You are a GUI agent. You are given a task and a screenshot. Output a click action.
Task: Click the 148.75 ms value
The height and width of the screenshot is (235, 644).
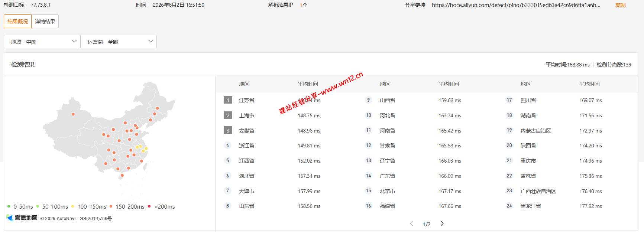(x=309, y=115)
